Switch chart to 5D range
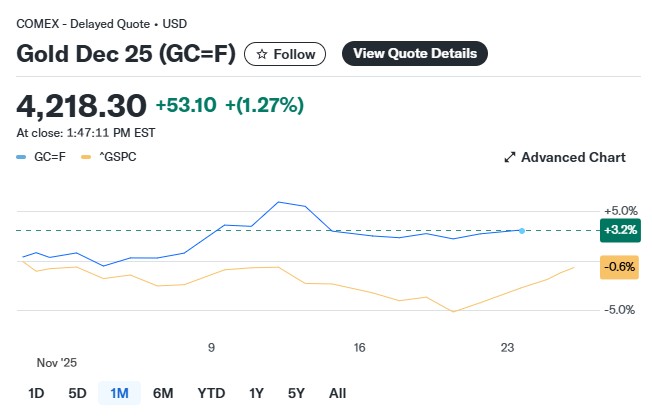 pyautogui.click(x=77, y=393)
